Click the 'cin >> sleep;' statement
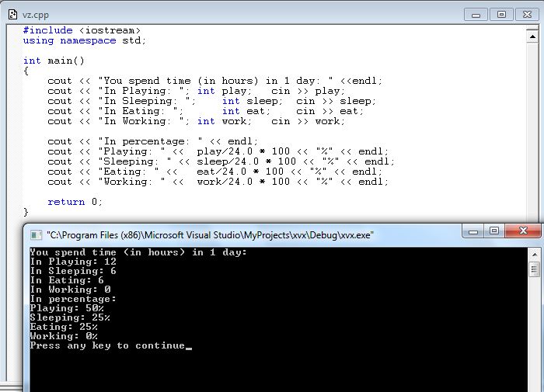This screenshot has width=544, height=392. click(x=336, y=101)
